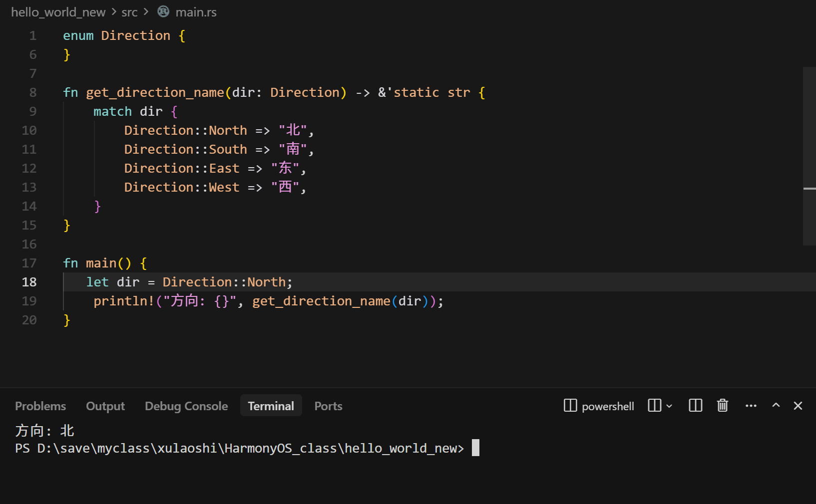Viewport: 816px width, 504px height.
Task: Click Direction::South in the match arm
Action: coord(186,149)
